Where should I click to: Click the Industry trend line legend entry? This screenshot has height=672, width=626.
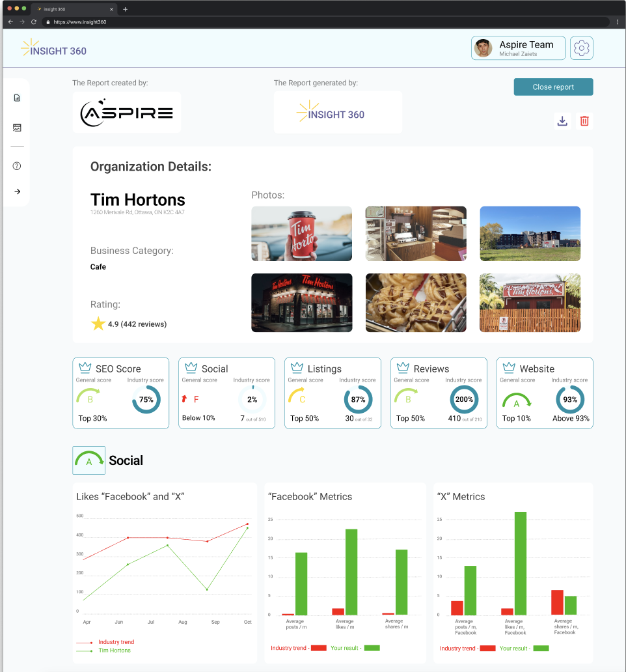tap(105, 642)
